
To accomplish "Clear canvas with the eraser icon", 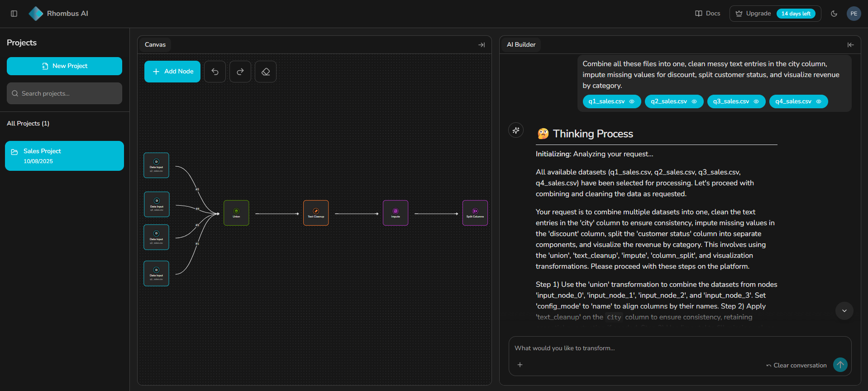I will point(266,72).
